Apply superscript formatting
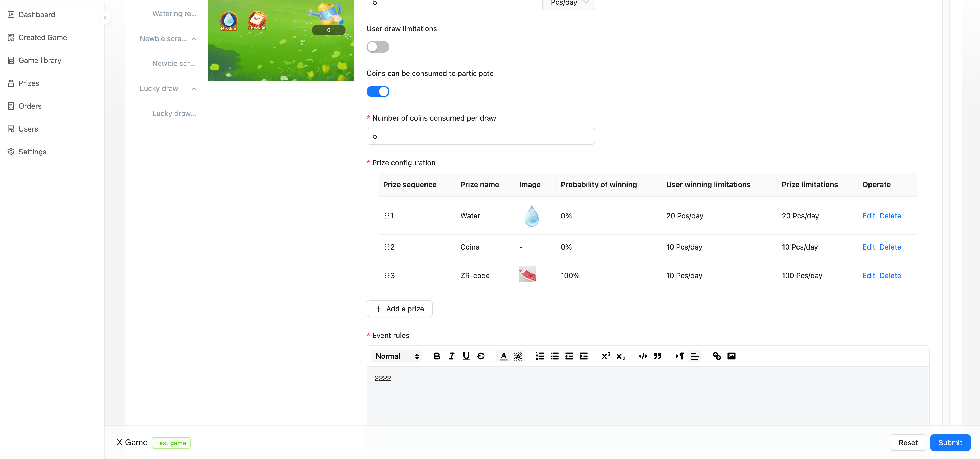 606,356
